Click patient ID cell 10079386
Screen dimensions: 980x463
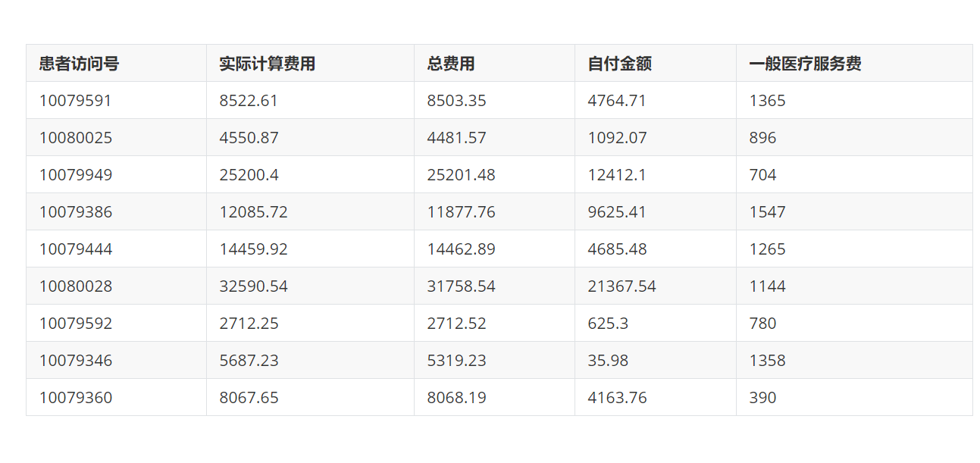pos(76,212)
